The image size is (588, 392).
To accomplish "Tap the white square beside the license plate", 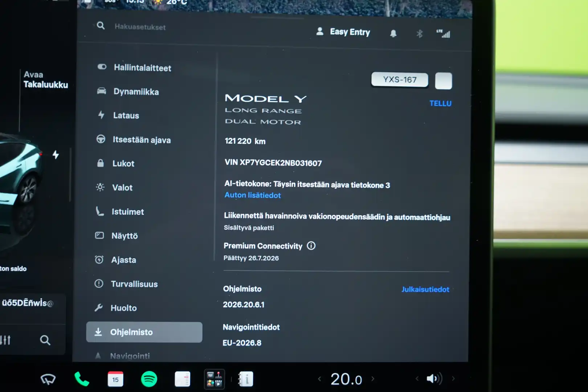I will (x=444, y=81).
